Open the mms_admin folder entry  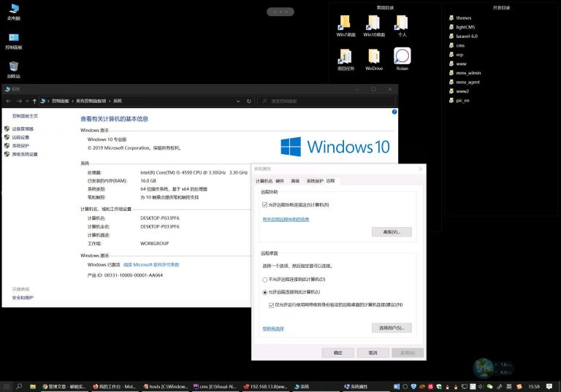(x=465, y=73)
